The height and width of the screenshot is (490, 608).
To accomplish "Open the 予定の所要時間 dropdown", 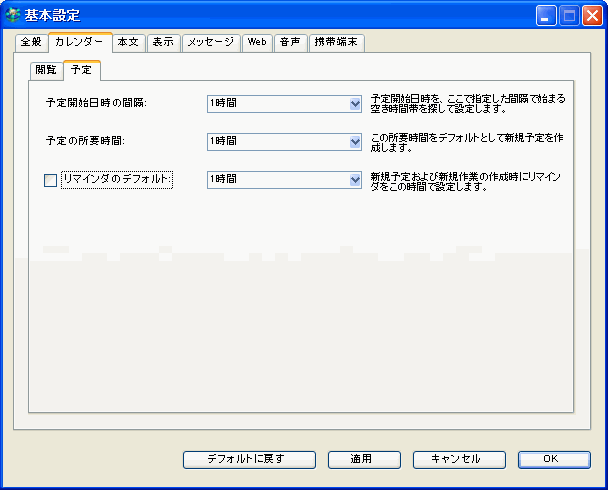I will (x=355, y=142).
